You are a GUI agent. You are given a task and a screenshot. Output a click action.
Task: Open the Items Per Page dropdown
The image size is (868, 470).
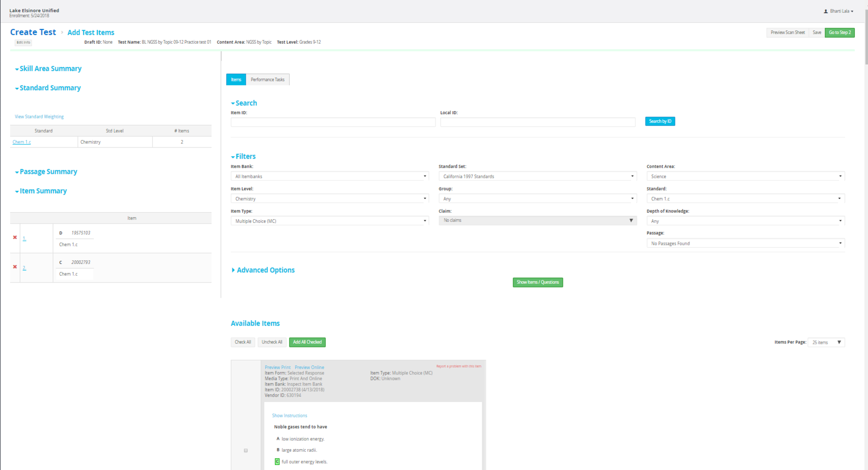pos(826,342)
